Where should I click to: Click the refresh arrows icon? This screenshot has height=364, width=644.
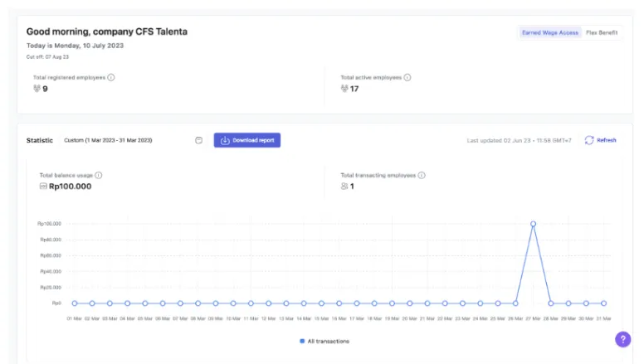(x=589, y=140)
